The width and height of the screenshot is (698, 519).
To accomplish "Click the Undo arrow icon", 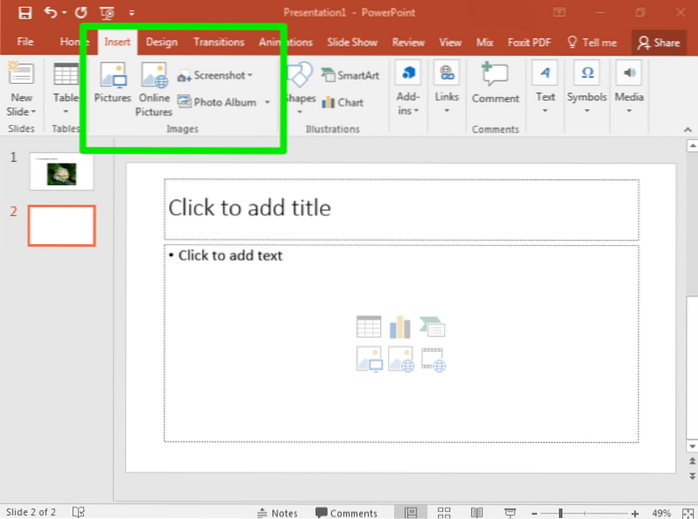I will click(50, 13).
